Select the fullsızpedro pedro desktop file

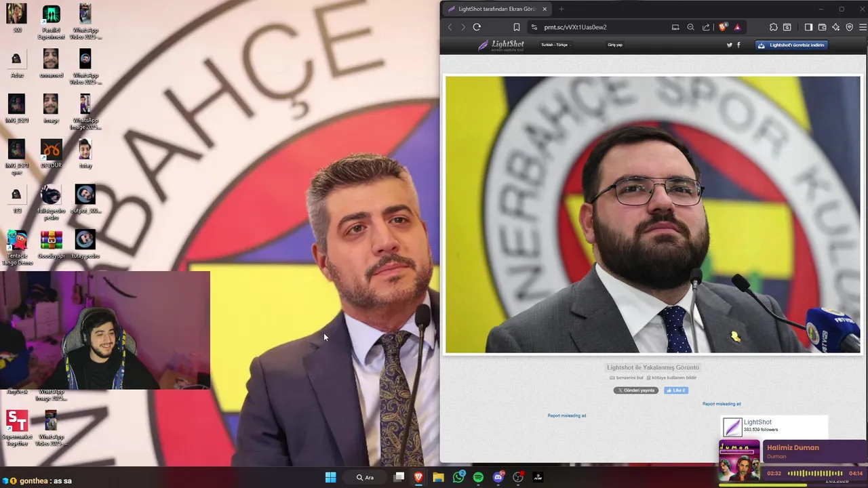click(51, 203)
